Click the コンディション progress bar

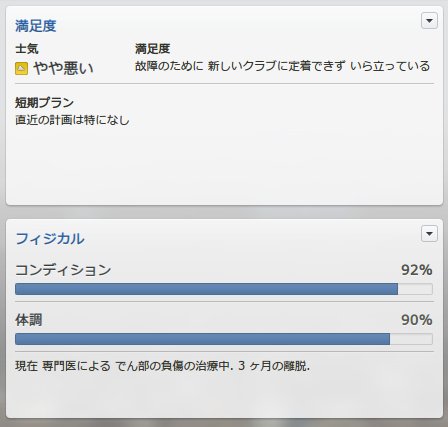coord(224,289)
